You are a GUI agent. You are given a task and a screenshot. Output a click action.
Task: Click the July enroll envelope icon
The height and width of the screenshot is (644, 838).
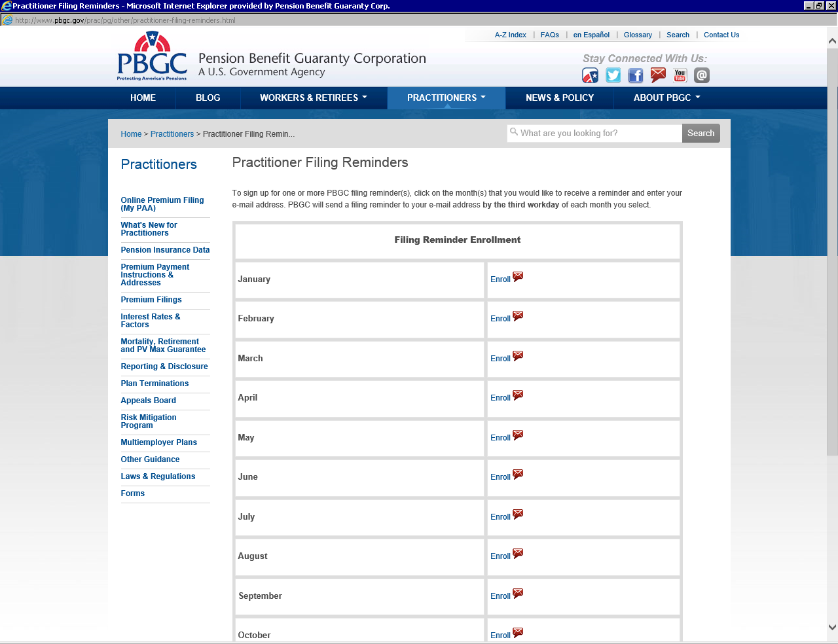[x=518, y=514]
